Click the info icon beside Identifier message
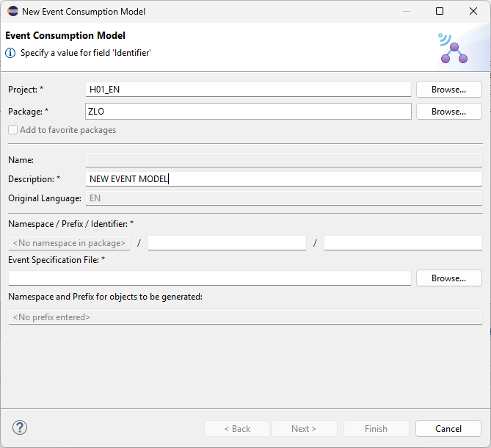Viewport: 491px width, 448px height. point(10,53)
